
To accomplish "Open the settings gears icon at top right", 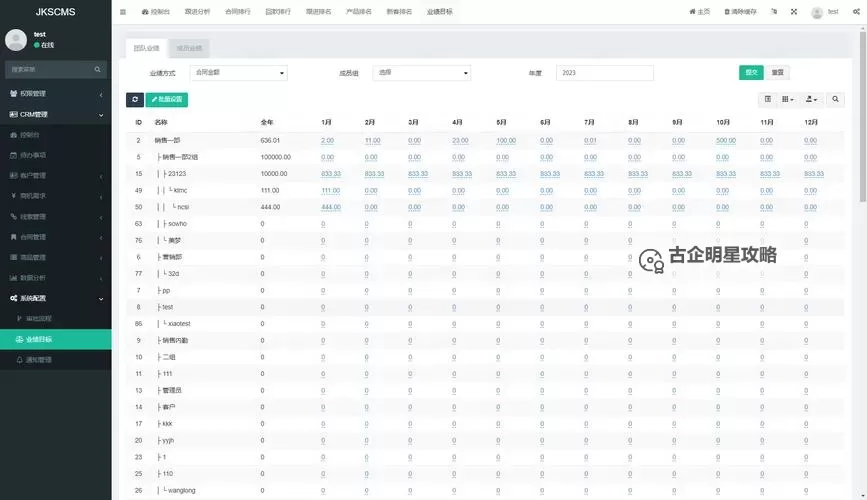I will tap(857, 12).
